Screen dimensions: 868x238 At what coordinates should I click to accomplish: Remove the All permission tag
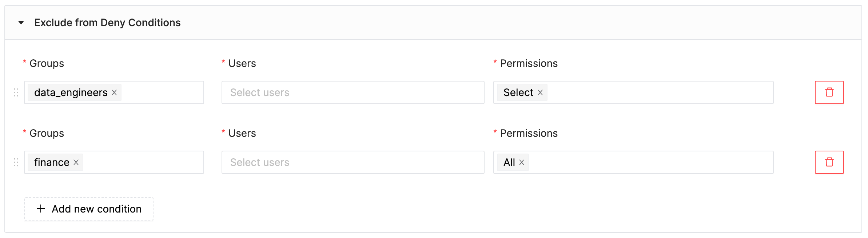[x=522, y=162]
